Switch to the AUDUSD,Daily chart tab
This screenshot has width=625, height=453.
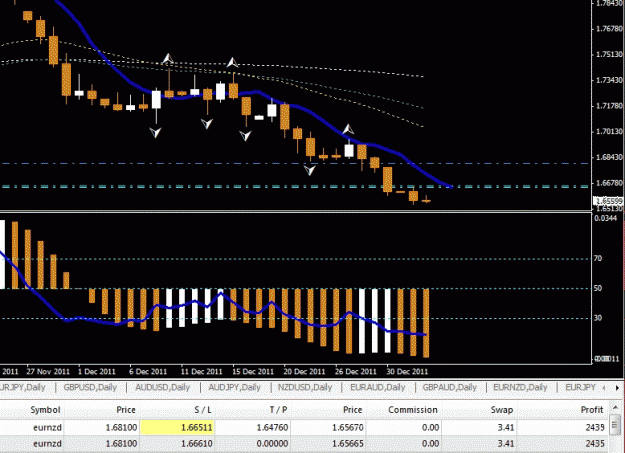(x=163, y=387)
